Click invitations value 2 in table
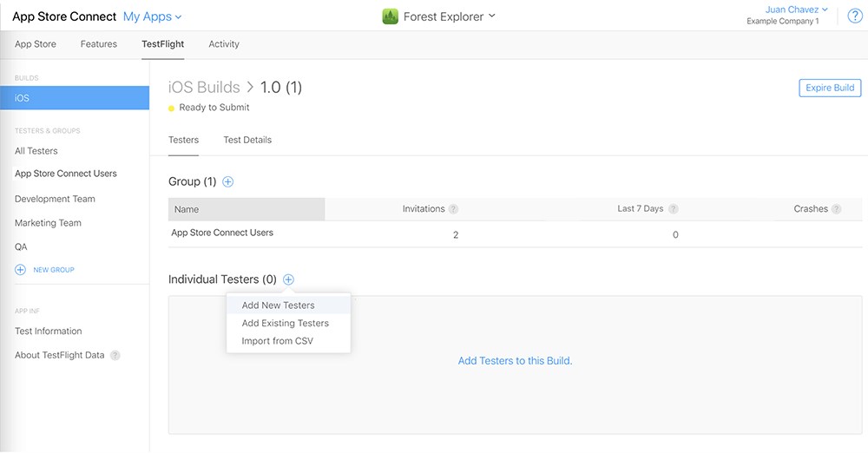868x453 pixels. coord(456,235)
